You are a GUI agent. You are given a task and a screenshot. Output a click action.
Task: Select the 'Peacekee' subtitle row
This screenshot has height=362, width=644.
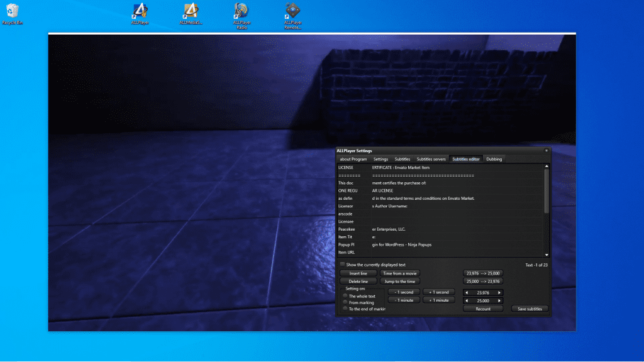point(440,229)
